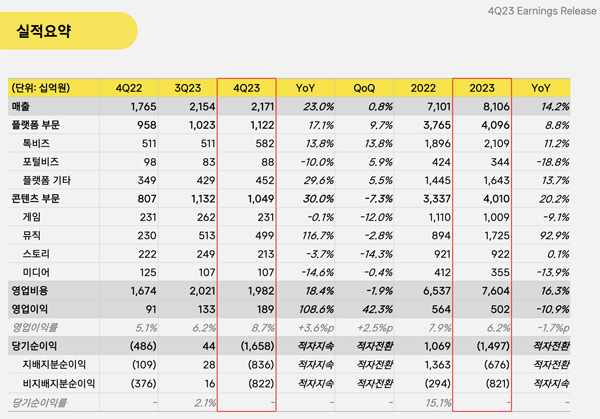Select the 톡비즈 row label

[x=38, y=143]
